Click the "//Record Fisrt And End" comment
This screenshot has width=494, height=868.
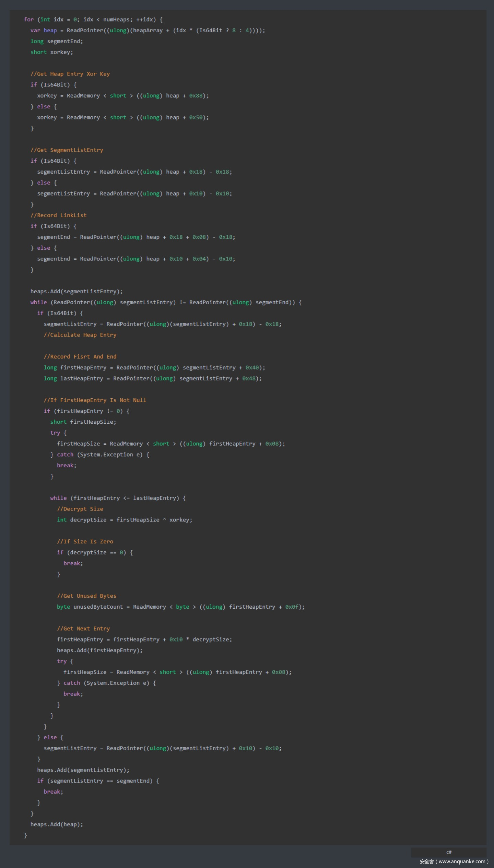80,357
